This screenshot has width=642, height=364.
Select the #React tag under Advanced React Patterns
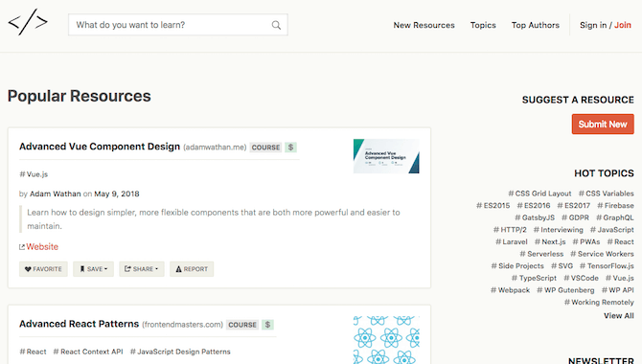[33, 352]
